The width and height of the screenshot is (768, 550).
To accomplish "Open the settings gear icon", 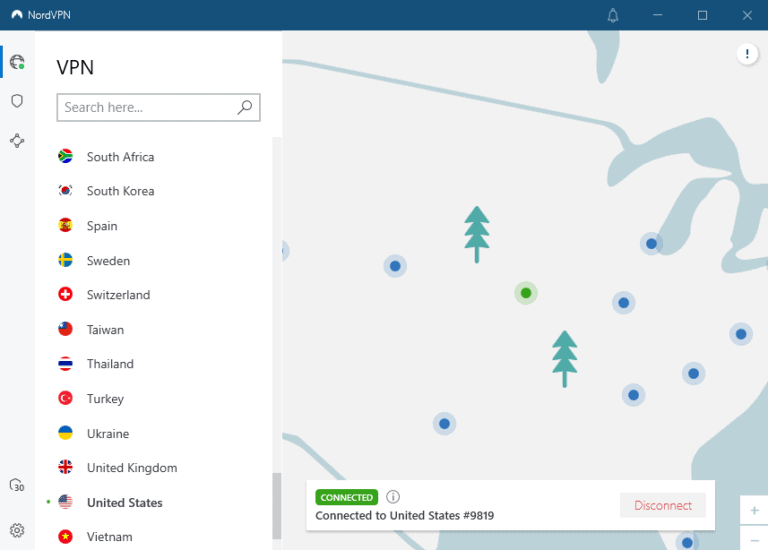I will [17, 530].
